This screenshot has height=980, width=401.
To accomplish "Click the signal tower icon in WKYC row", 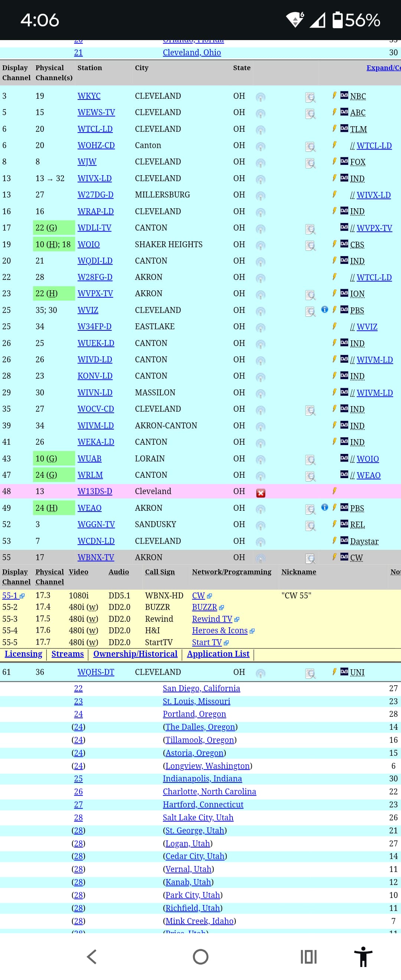I will [260, 97].
